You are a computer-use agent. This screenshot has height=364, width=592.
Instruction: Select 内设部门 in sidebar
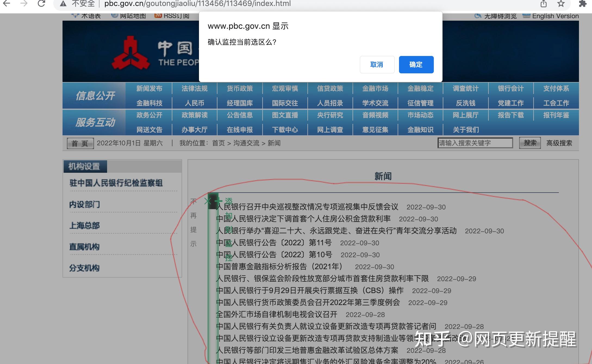(85, 204)
